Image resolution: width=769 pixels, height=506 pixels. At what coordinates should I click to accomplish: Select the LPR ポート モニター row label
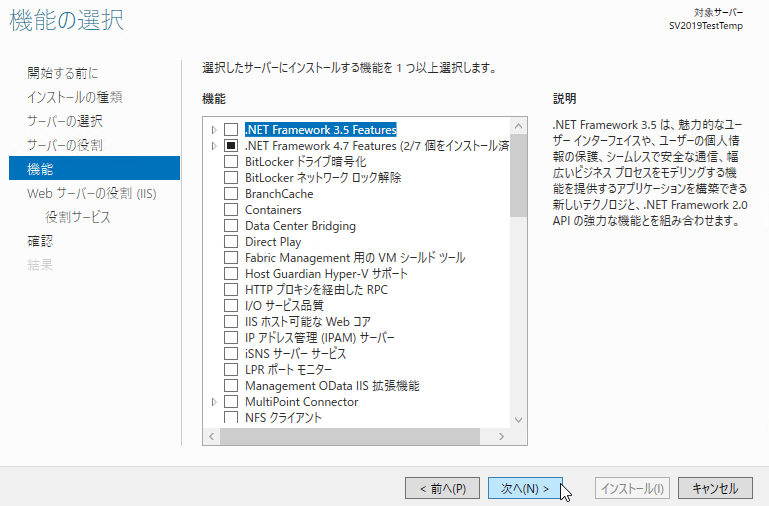click(288, 370)
